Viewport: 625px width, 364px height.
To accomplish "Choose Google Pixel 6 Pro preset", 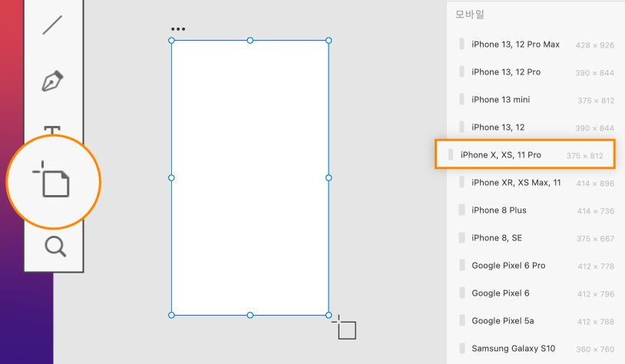I will [x=508, y=266].
